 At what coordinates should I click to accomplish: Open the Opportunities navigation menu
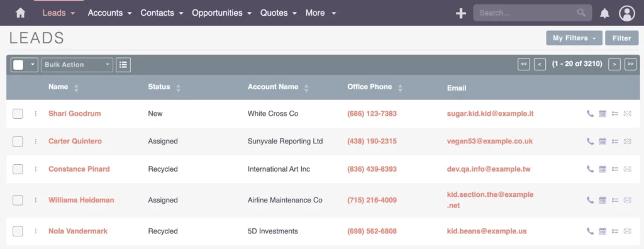click(x=222, y=13)
